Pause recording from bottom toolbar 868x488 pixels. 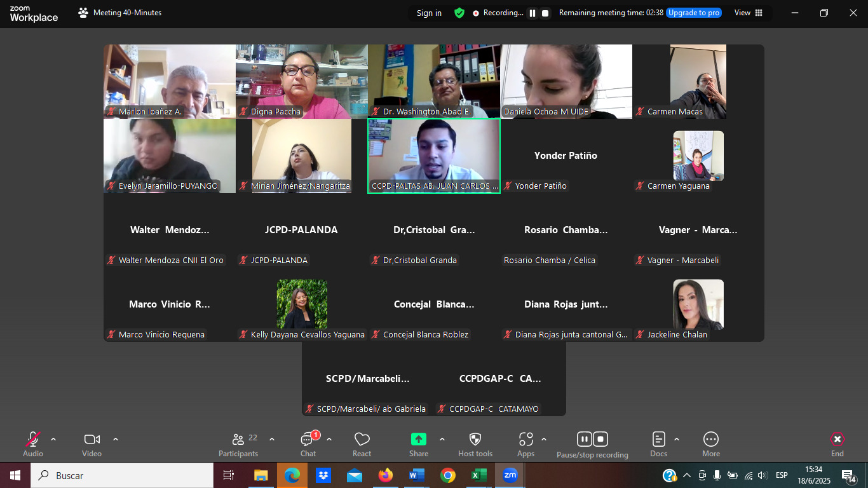[584, 439]
